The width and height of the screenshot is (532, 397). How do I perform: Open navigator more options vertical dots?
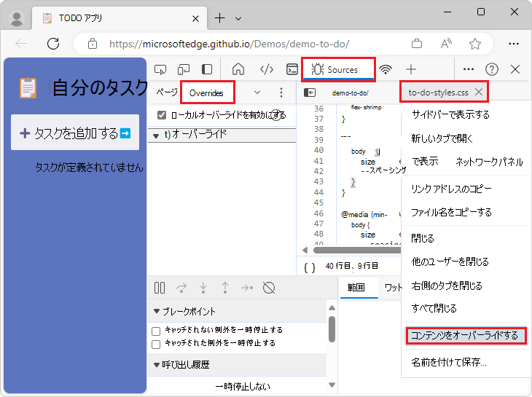click(281, 93)
